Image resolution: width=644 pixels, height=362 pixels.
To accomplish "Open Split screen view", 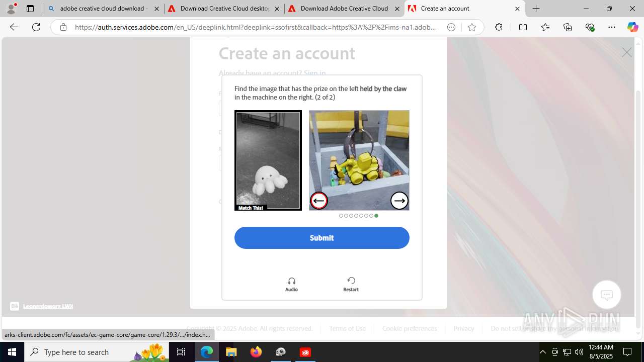I will [523, 27].
